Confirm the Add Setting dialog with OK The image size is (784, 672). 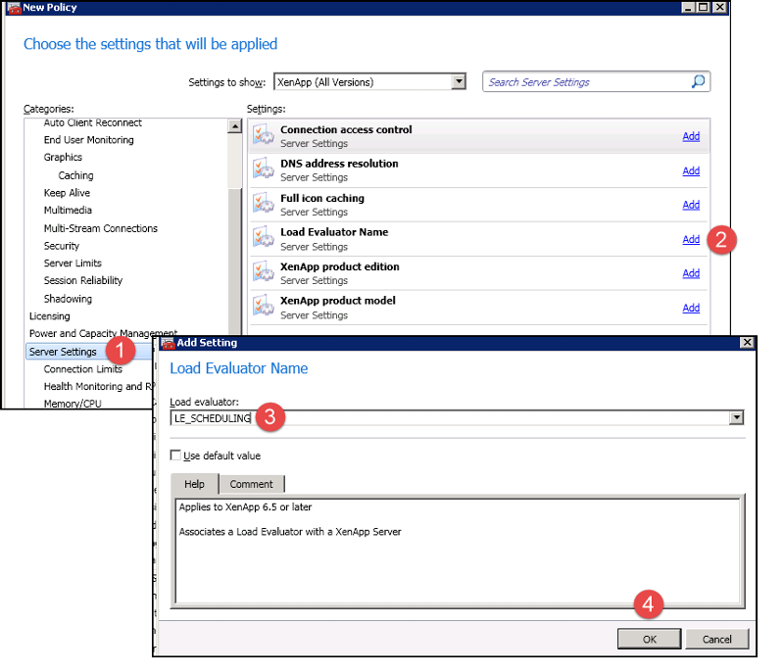(x=649, y=639)
